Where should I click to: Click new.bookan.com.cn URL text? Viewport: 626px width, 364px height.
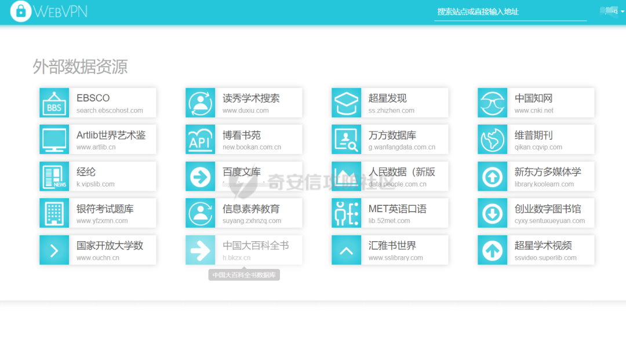tap(252, 147)
